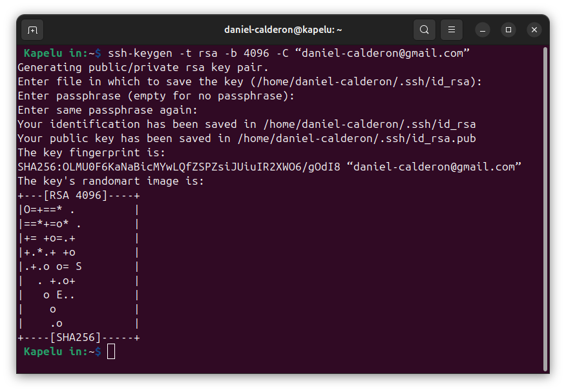Click the Generating key pair message
Viewport: 566px width, 392px height.
coord(142,67)
